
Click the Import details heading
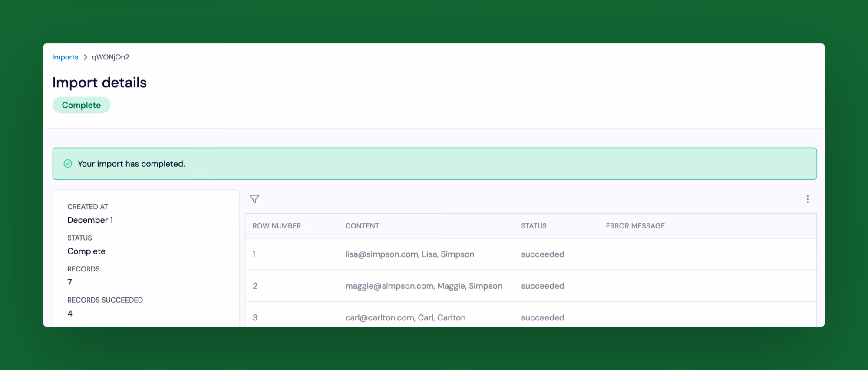99,83
